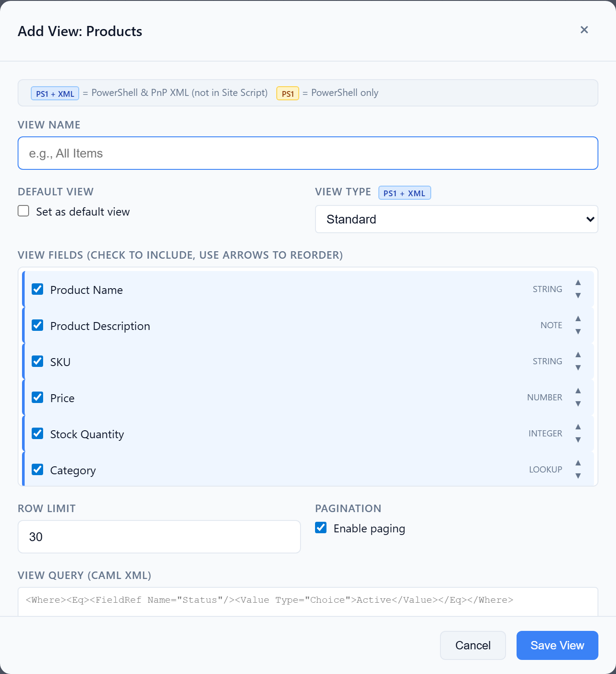This screenshot has height=674, width=616.
Task: Check Set as default view
Action: click(24, 211)
